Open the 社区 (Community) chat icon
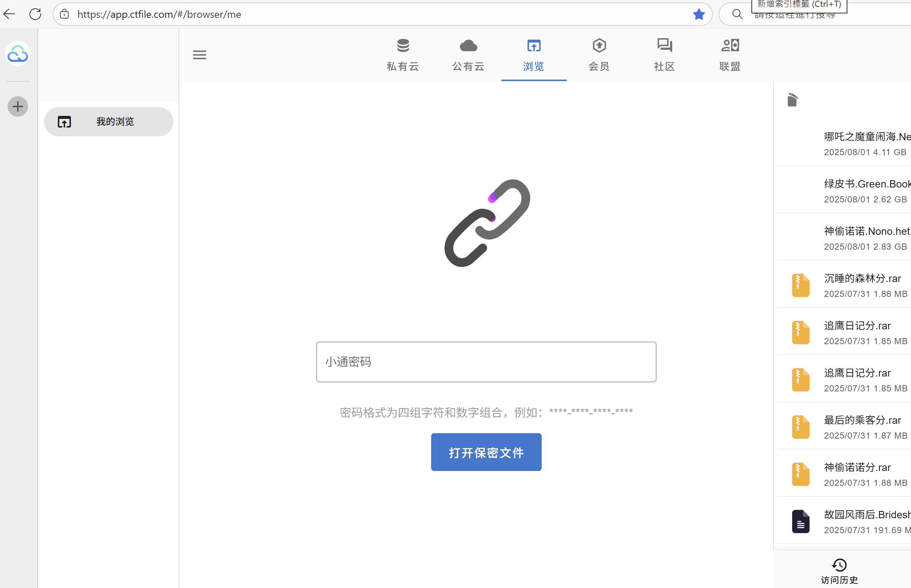 pos(664,45)
